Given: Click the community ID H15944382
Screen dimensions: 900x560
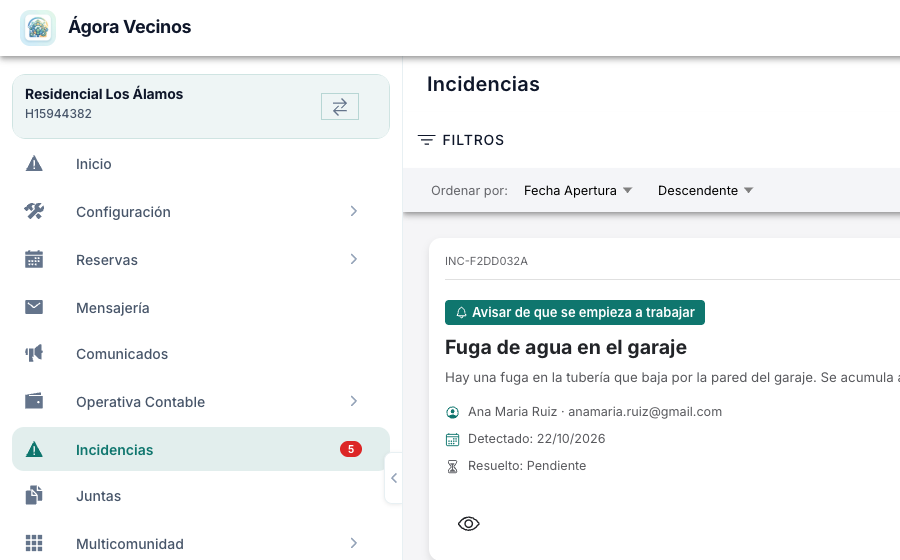Looking at the screenshot, I should click(58, 114).
